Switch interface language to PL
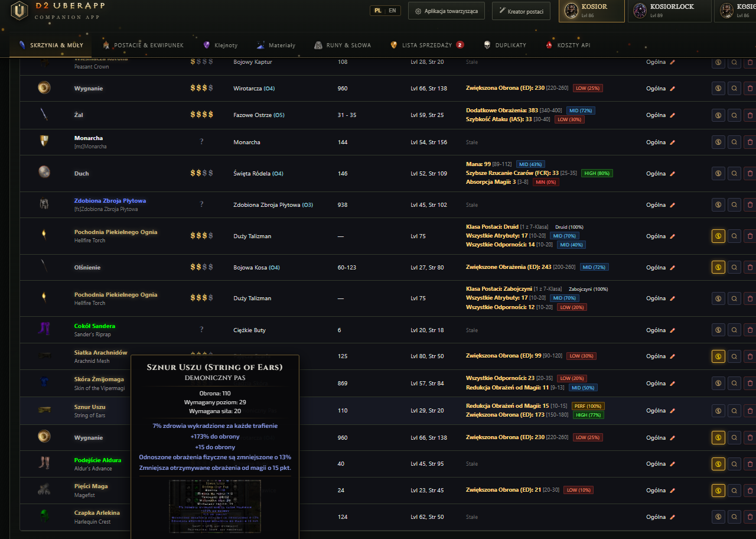756x539 pixels. pos(378,11)
